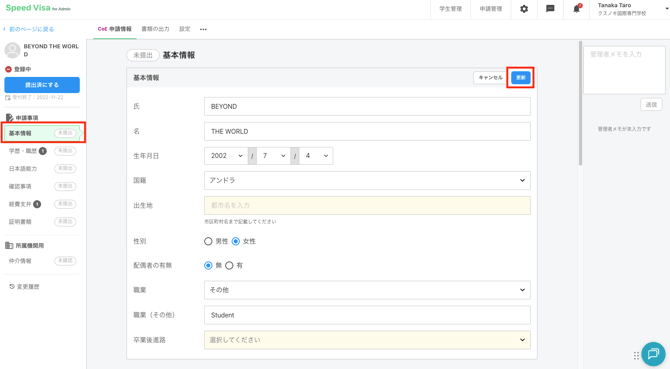Click the キャンセル button
The height and width of the screenshot is (369, 670).
tap(490, 78)
